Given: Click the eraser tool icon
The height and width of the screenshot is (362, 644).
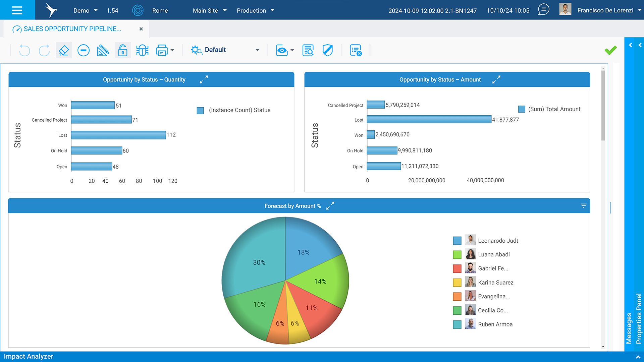Looking at the screenshot, I should [64, 51].
